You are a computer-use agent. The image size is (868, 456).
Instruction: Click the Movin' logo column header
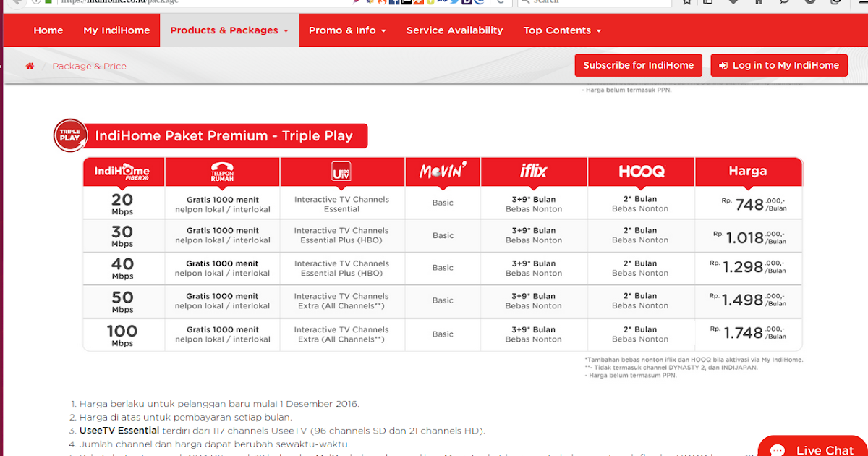coord(443,172)
